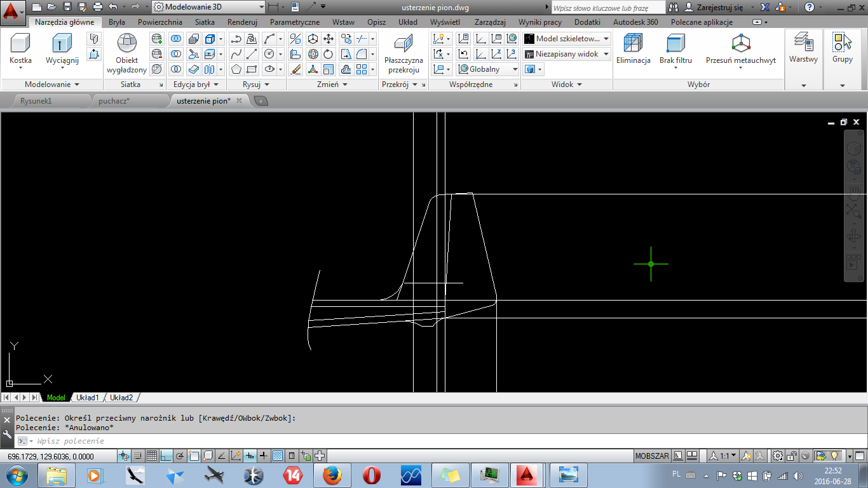The width and height of the screenshot is (868, 488).
Task: Activate the Wyciągnij extrude tool
Action: point(62,49)
